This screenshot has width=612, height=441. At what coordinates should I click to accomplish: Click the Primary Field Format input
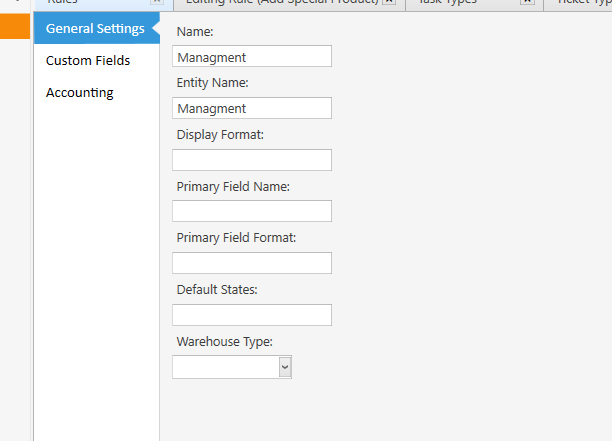pyautogui.click(x=252, y=263)
